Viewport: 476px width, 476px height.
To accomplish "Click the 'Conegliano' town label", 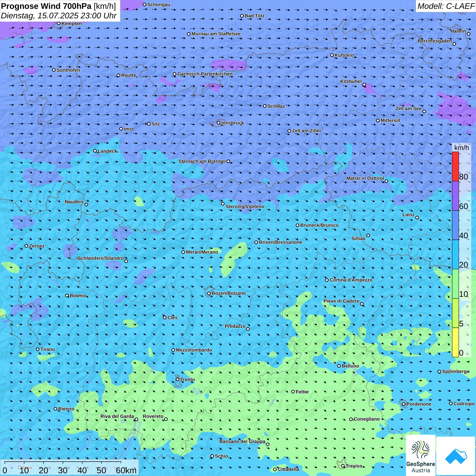I will 367,419.
